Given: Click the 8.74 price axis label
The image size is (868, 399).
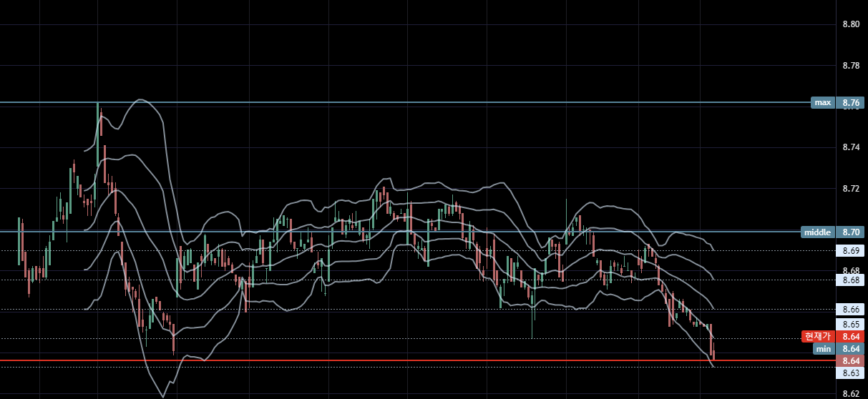Looking at the screenshot, I should pyautogui.click(x=851, y=147).
